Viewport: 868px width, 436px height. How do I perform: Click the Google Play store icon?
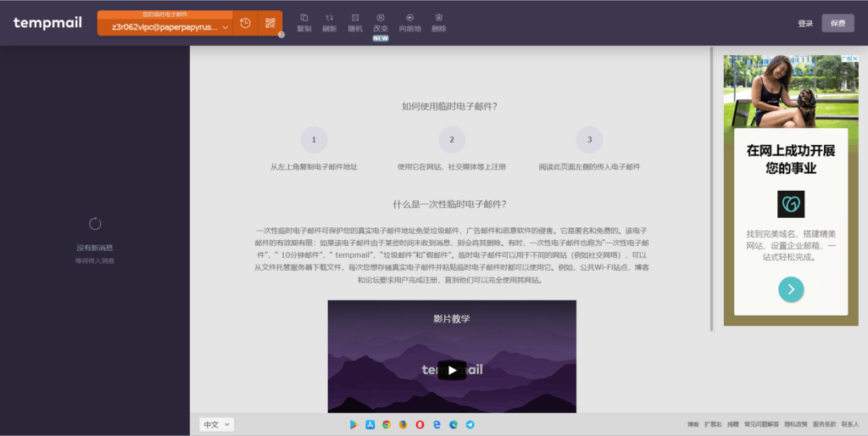(353, 424)
